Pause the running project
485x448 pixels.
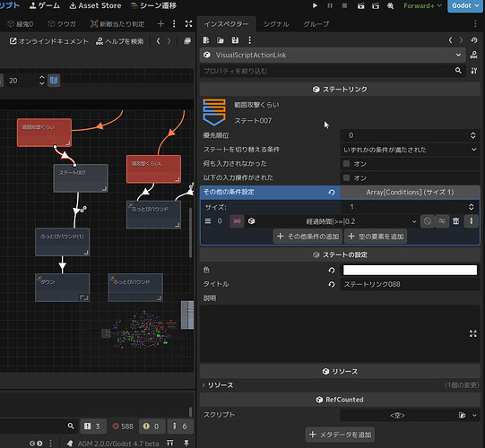(x=330, y=5)
